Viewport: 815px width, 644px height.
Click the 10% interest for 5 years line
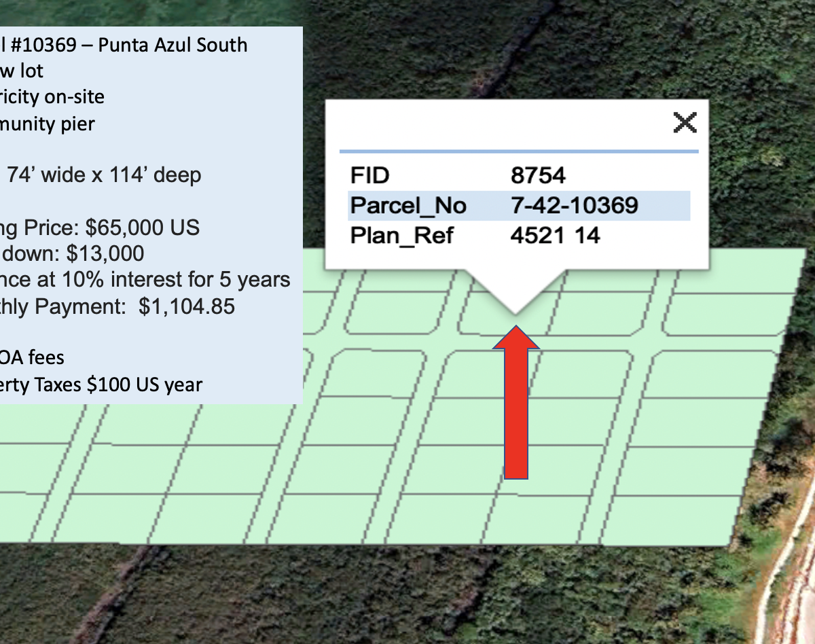pos(145,280)
